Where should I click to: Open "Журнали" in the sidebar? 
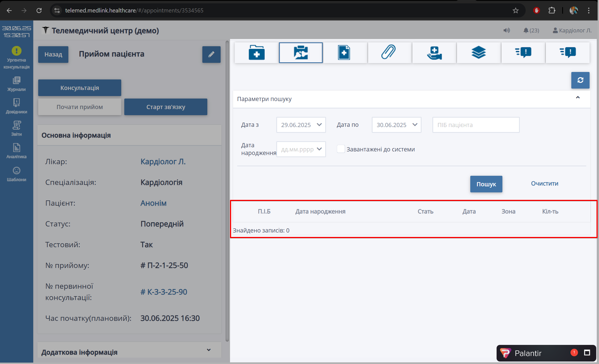coord(16,84)
